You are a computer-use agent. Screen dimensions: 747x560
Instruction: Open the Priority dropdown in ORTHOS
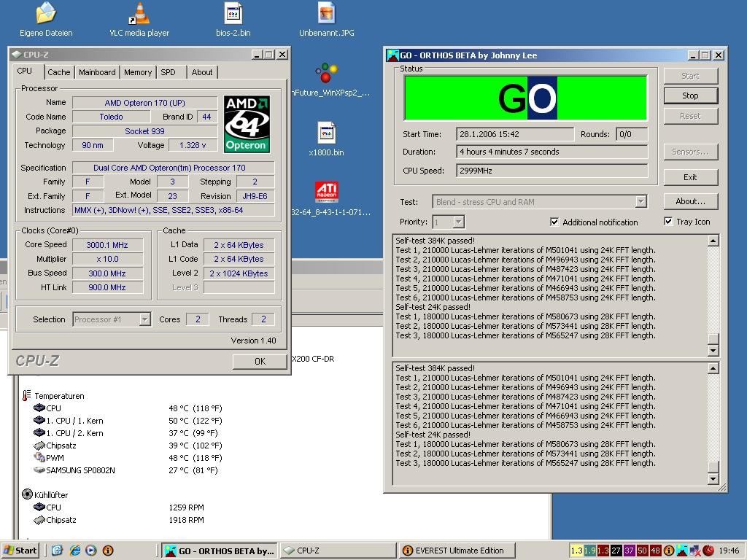click(458, 222)
